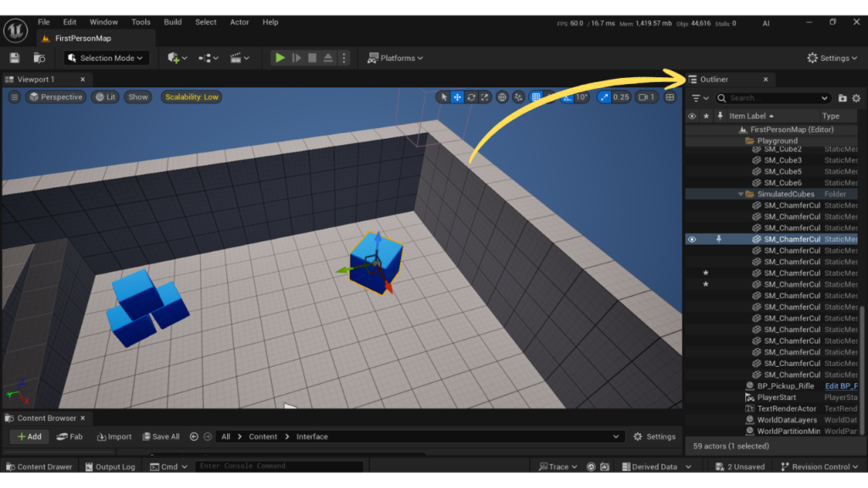Open the Actor menu
The width and height of the screenshot is (868, 488).
point(239,22)
